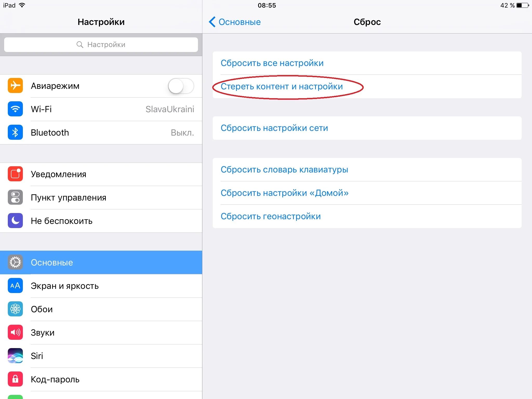Open Bluetooth Выкл. status row
This screenshot has width=532, height=399.
pyautogui.click(x=101, y=132)
